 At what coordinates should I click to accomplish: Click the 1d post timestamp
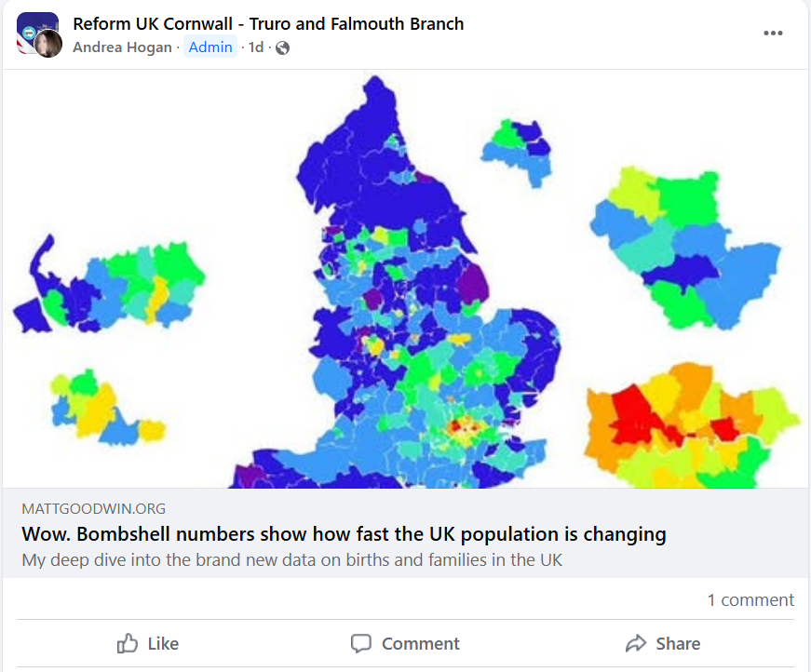point(256,47)
